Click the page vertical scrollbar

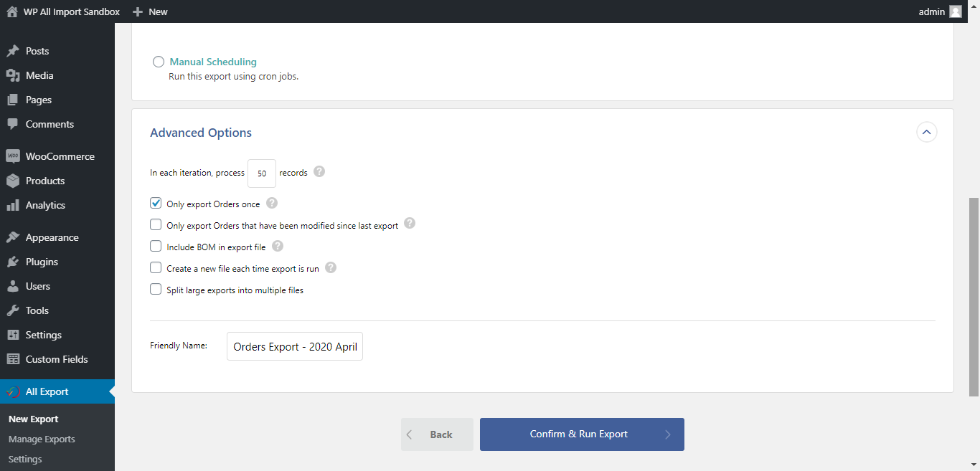974,297
